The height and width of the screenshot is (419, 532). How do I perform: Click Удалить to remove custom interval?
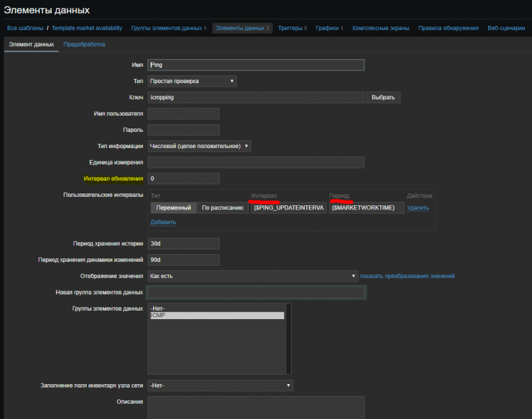tap(417, 207)
